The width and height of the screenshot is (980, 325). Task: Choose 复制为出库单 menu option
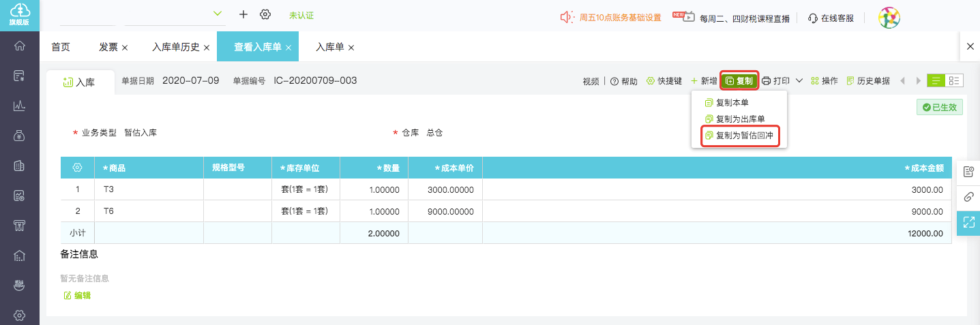740,119
